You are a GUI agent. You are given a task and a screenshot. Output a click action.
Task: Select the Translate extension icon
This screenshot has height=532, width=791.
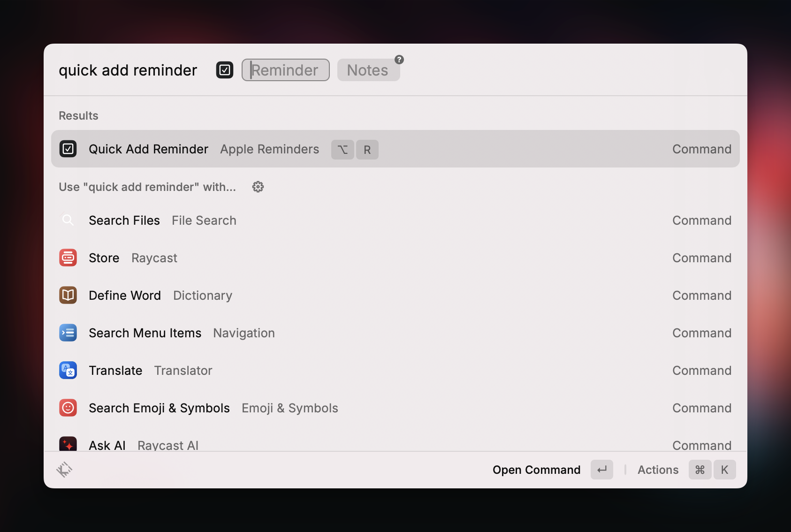(x=68, y=370)
